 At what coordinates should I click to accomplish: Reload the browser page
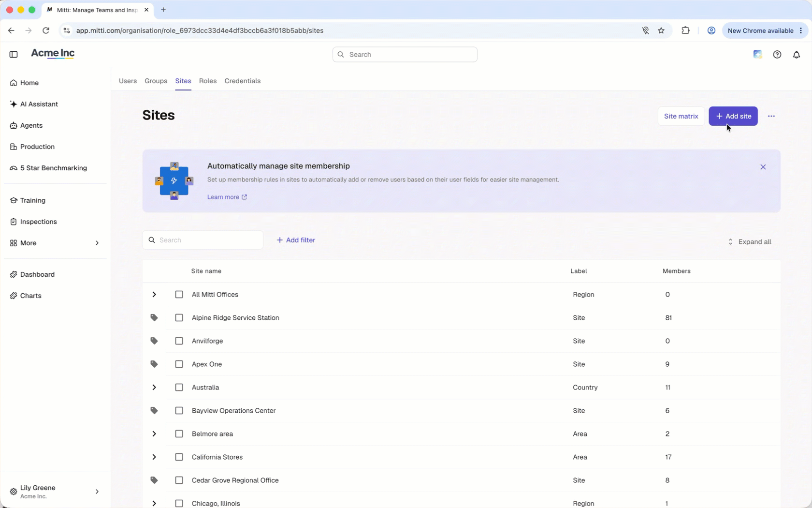point(46,30)
